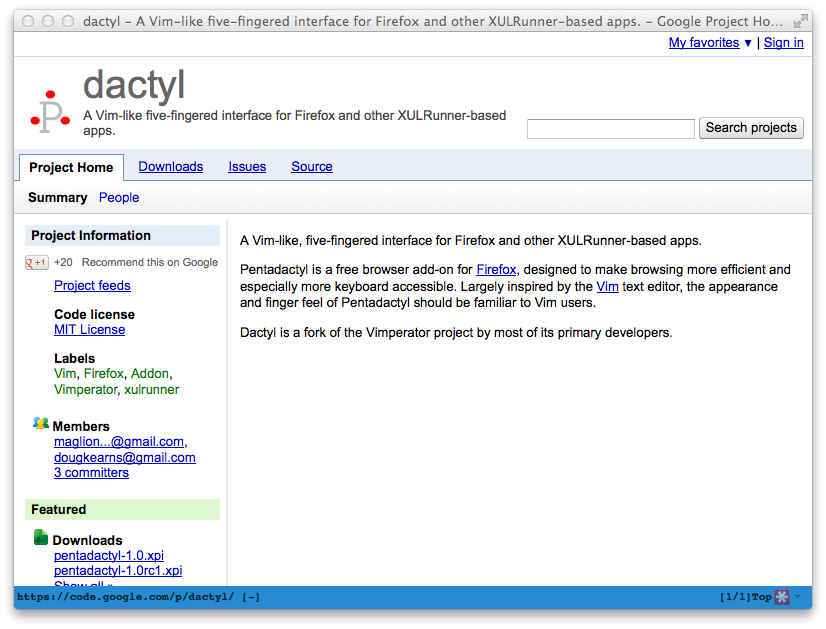The width and height of the screenshot is (826, 629).
Task: Click the +20 recommendation count
Action: [63, 262]
